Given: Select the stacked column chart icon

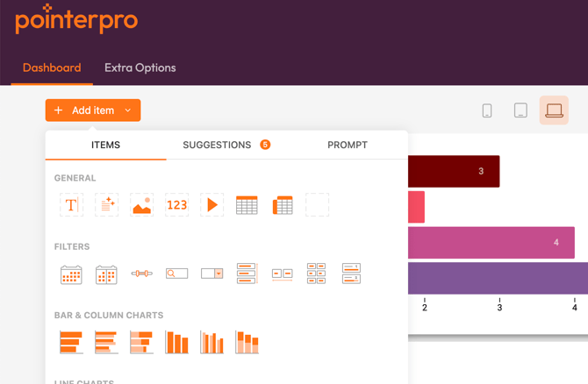Looking at the screenshot, I should pos(247,342).
